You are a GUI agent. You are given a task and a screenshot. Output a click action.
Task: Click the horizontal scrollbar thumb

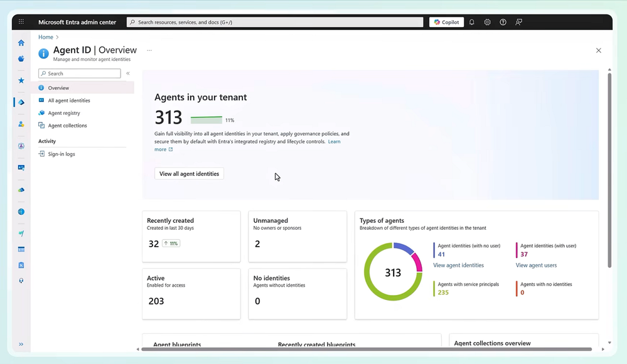click(x=367, y=349)
